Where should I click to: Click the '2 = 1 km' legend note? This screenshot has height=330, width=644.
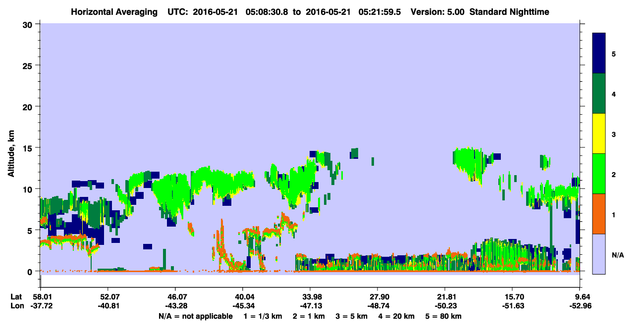[x=310, y=316]
